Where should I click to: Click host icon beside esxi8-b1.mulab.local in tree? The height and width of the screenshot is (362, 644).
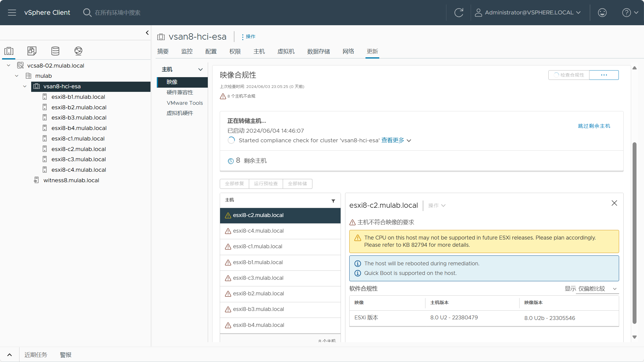point(45,97)
